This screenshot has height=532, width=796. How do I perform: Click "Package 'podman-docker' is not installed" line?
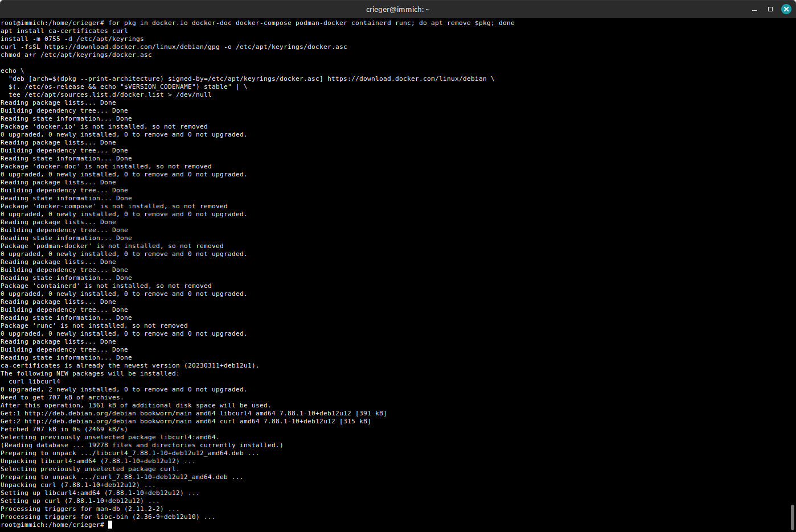(x=112, y=246)
